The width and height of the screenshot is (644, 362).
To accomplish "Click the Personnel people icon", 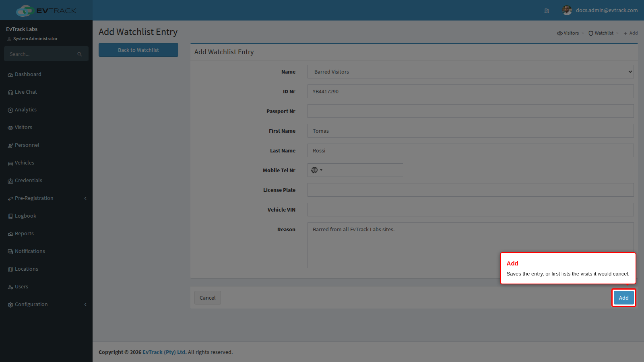I will [10, 146].
